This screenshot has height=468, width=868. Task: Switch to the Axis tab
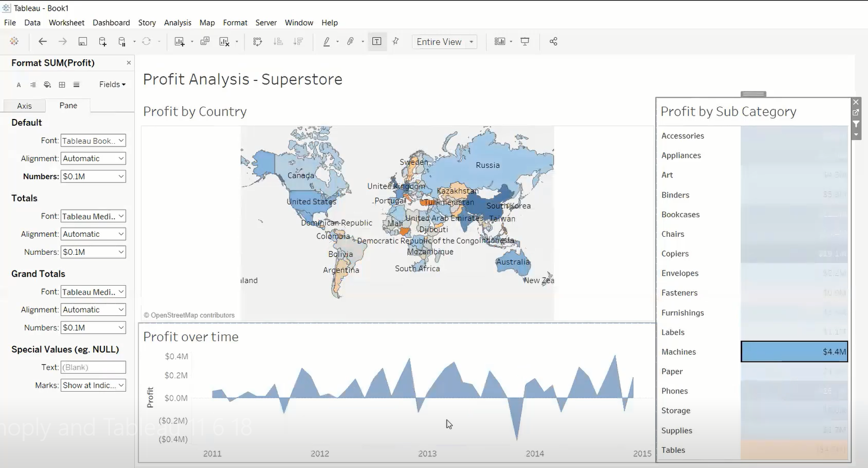click(x=24, y=105)
